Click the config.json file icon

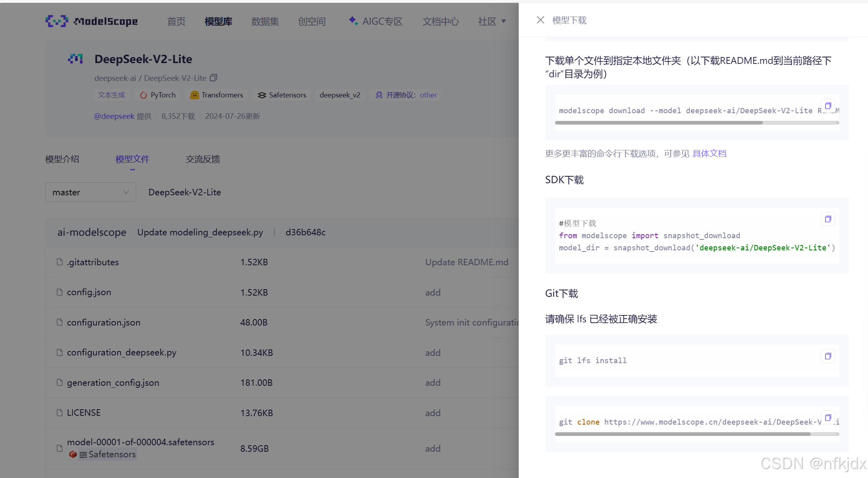[x=60, y=292]
